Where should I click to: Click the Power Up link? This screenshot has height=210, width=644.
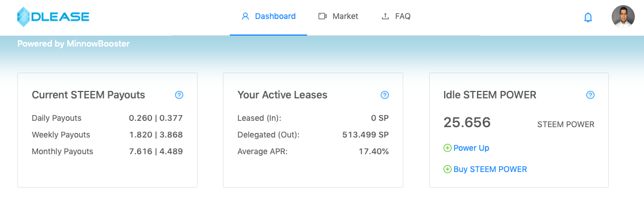471,148
